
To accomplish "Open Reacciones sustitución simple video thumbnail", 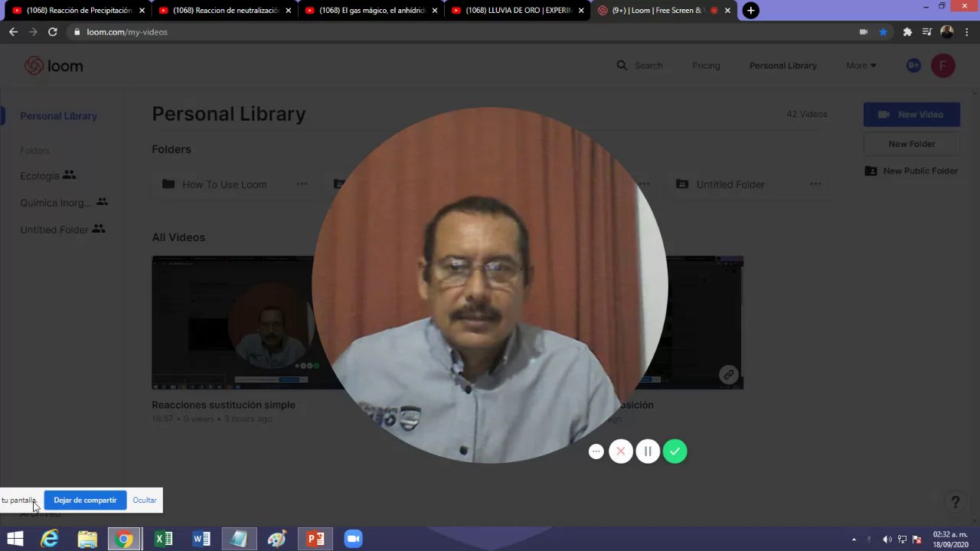I will 233,322.
